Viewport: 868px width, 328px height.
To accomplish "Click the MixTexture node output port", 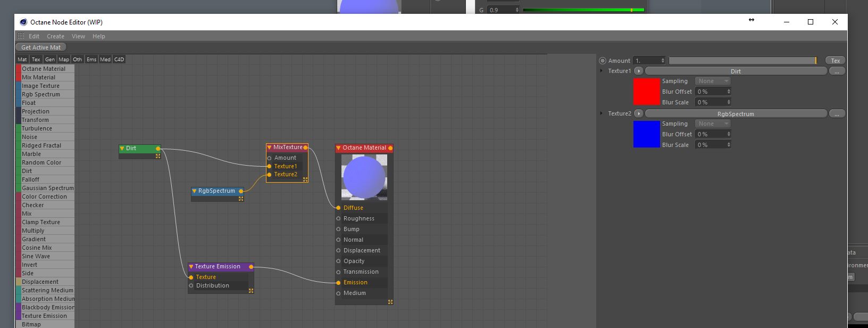I will tap(305, 147).
